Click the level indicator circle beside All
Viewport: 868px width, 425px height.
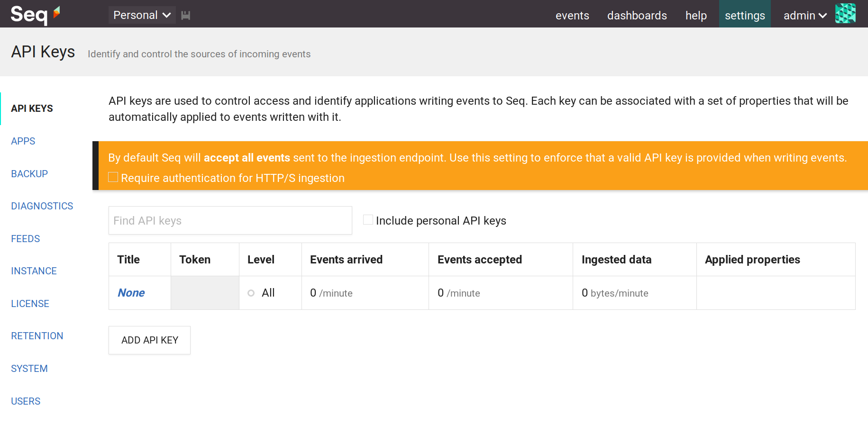(251, 293)
